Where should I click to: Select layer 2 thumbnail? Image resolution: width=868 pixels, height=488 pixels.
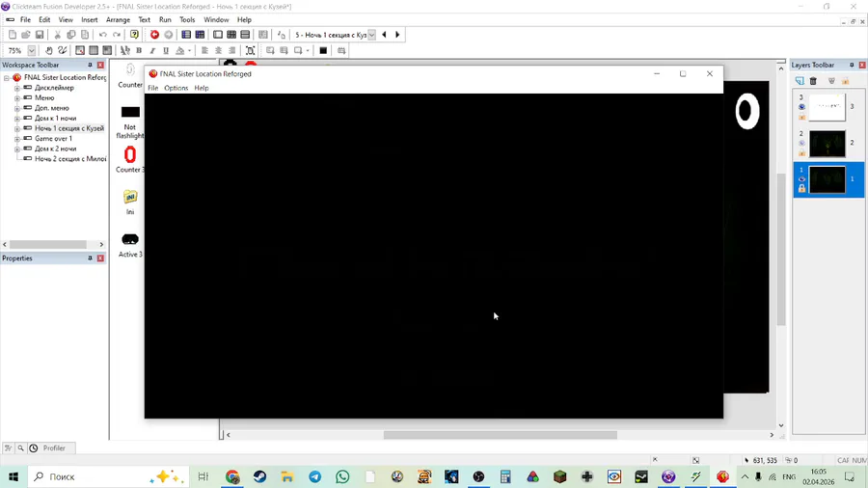(827, 144)
